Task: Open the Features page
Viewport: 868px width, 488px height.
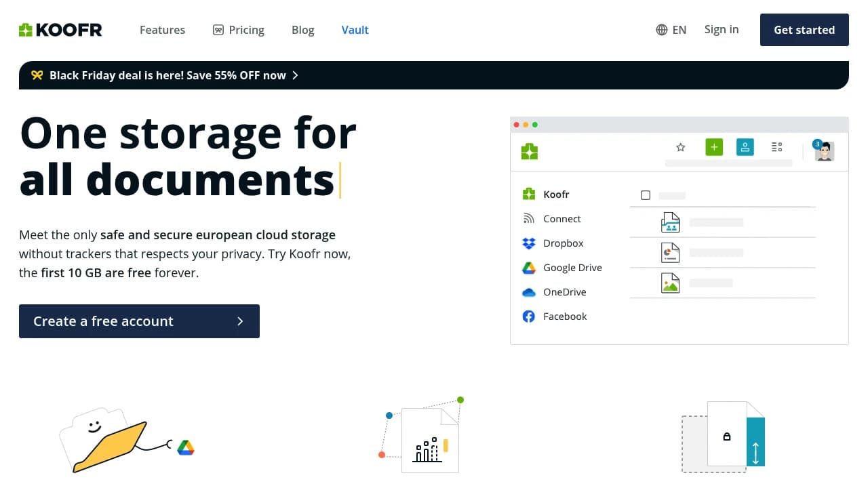Action: pos(162,30)
